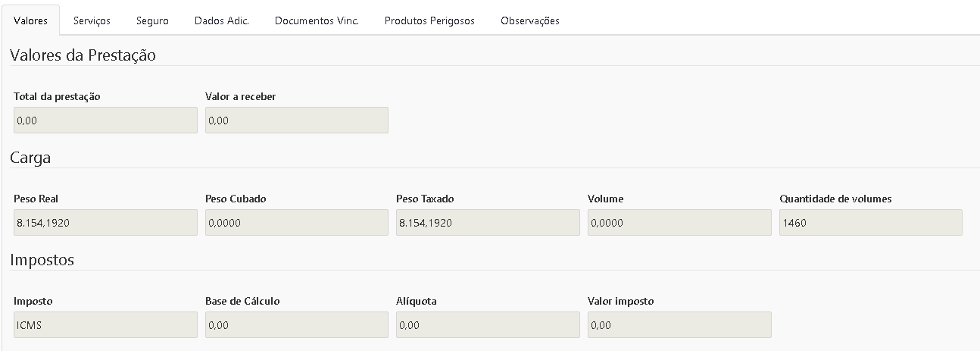Click the Peso Cubado field
980x360 pixels.
click(296, 223)
